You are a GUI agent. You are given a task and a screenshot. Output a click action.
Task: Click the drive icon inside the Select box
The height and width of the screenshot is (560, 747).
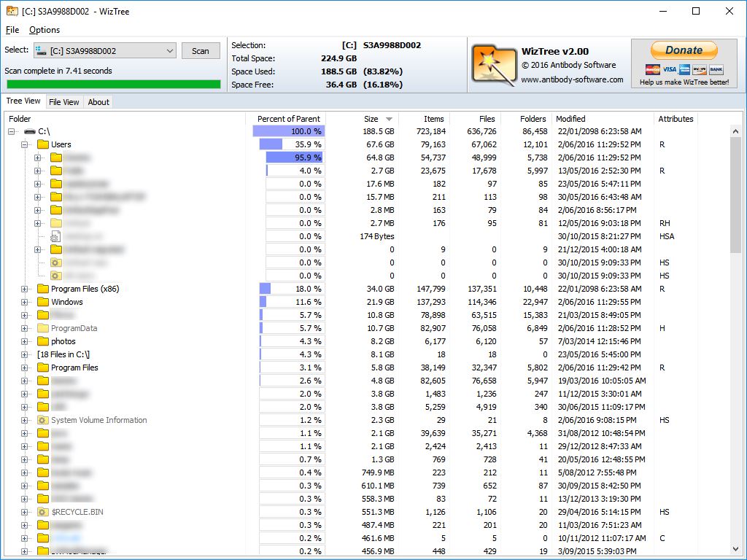41,50
